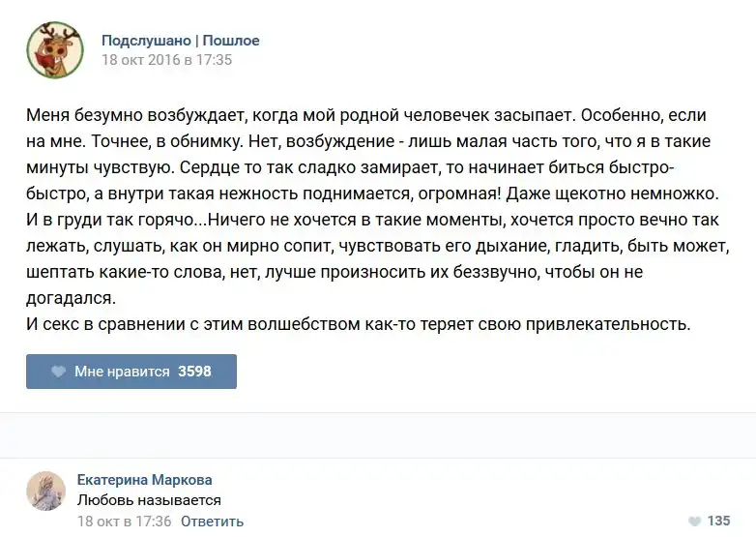756x537 pixels.
Task: Like the comment using its heart icon
Action: tap(693, 522)
